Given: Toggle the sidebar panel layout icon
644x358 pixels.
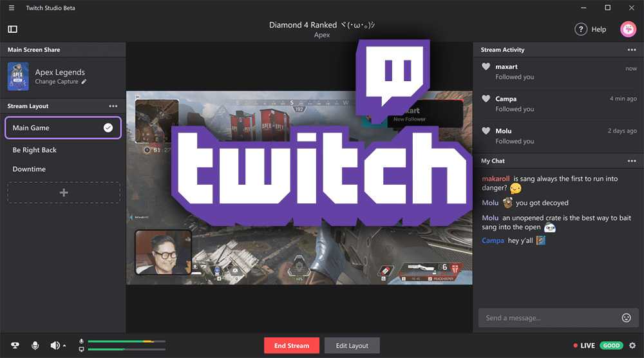Looking at the screenshot, I should pyautogui.click(x=13, y=29).
